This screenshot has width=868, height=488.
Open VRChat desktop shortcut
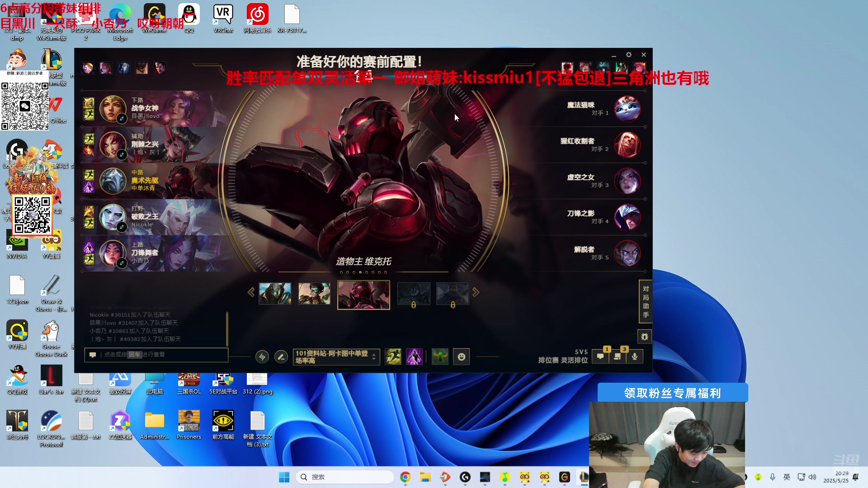(x=223, y=19)
